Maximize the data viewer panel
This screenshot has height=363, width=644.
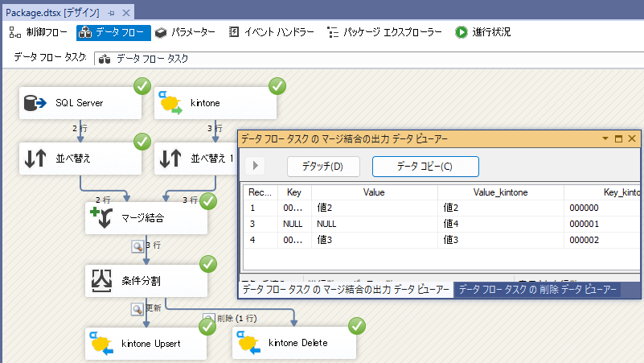[x=618, y=138]
